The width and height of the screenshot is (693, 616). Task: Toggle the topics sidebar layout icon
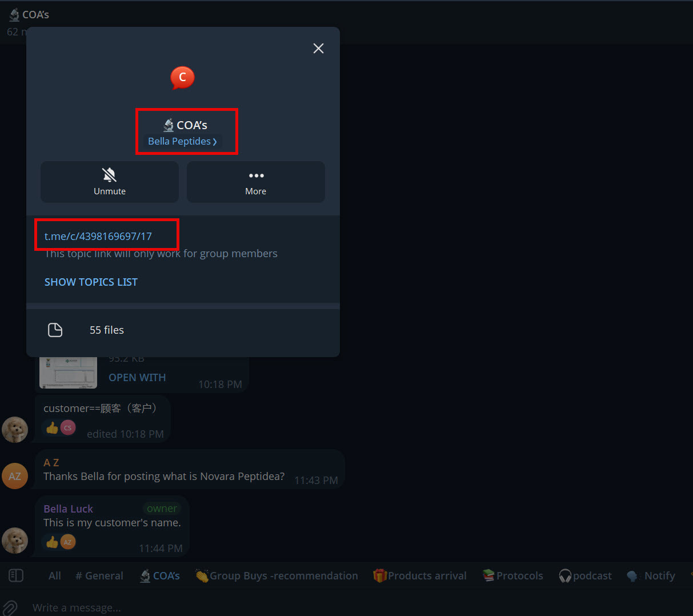click(16, 575)
